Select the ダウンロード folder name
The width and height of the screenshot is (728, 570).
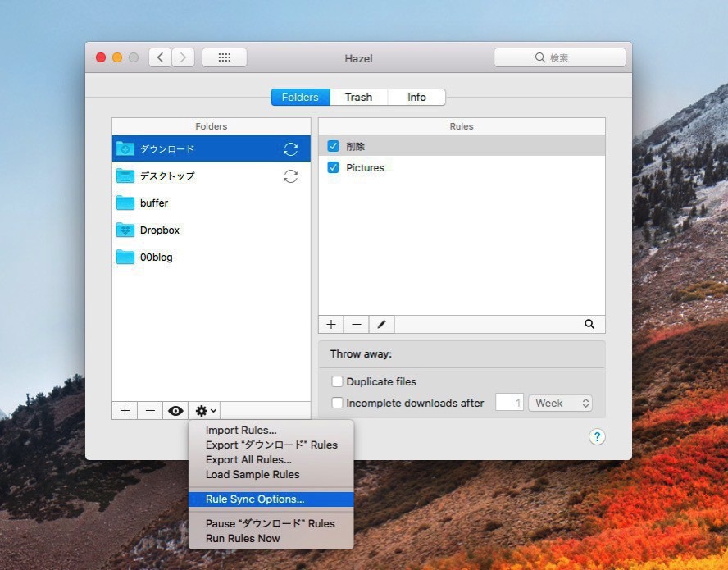(x=167, y=149)
